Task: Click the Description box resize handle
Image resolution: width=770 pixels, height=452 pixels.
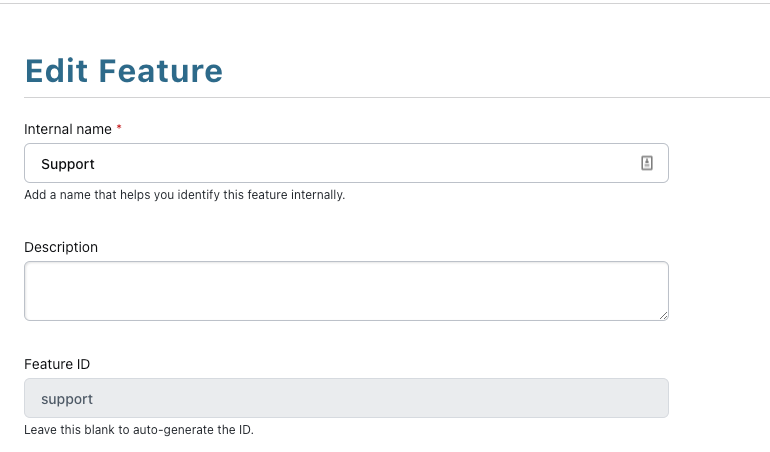Action: pyautogui.click(x=662, y=314)
